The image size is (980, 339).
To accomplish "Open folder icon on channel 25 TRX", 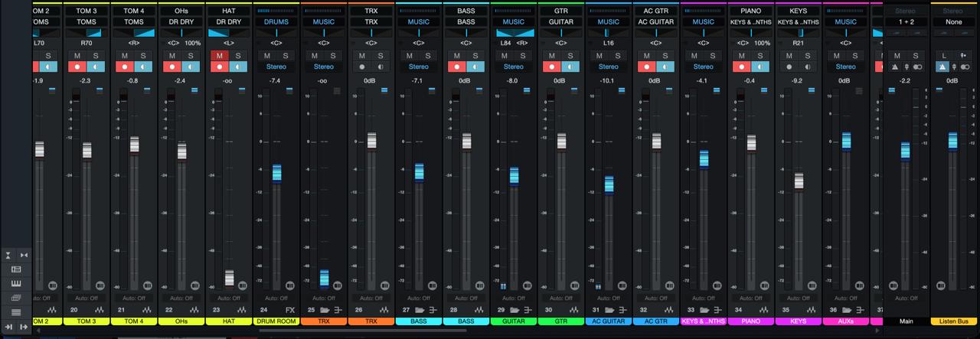I will coord(325,310).
